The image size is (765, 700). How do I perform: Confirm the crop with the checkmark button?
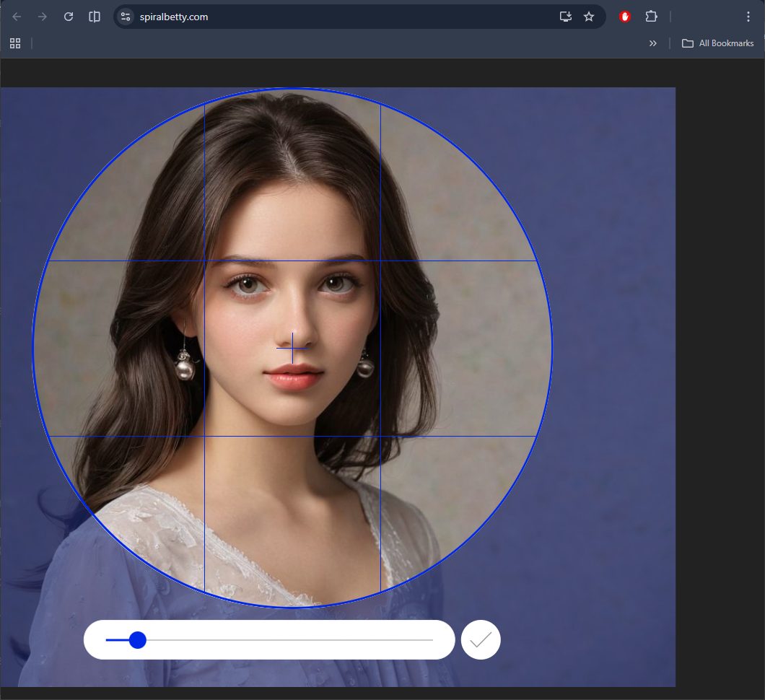(481, 639)
